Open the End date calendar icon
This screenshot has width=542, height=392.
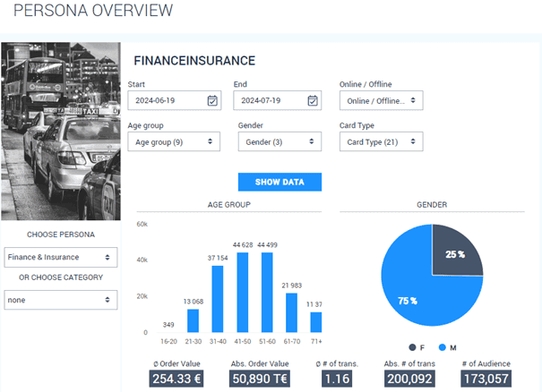click(313, 100)
